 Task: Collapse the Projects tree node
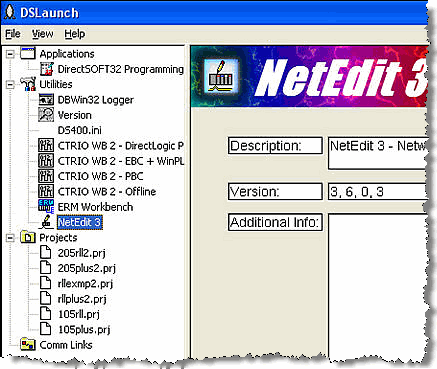(x=11, y=238)
